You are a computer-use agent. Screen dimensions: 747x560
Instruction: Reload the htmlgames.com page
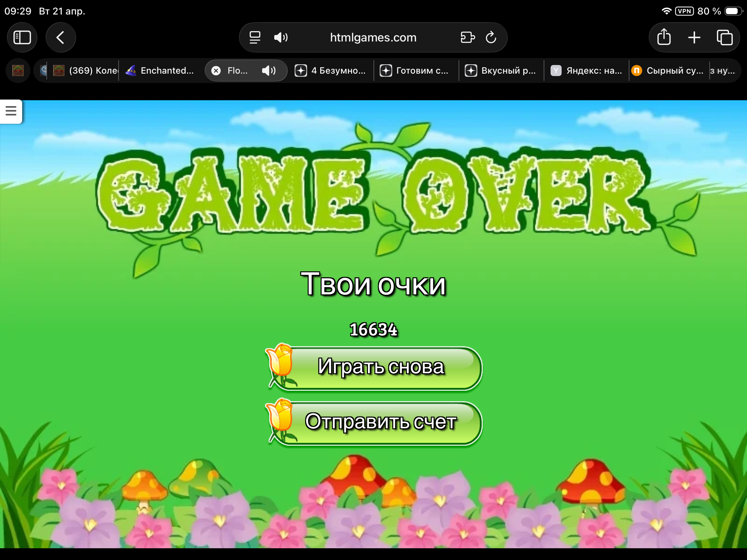(491, 37)
